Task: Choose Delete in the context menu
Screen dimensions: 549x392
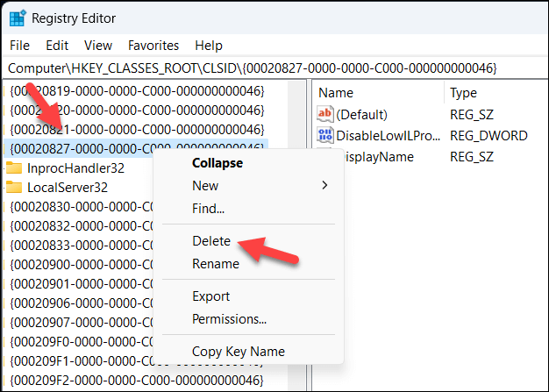Action: pos(211,241)
